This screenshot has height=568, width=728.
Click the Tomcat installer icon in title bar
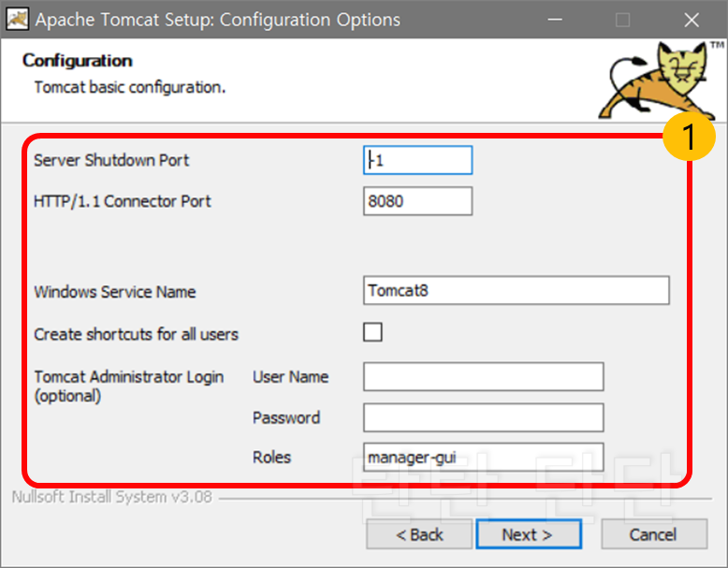17,20
